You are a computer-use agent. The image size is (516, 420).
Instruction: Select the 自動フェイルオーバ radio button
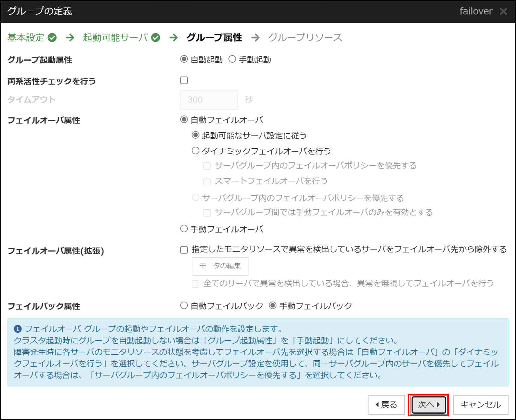tap(184, 120)
